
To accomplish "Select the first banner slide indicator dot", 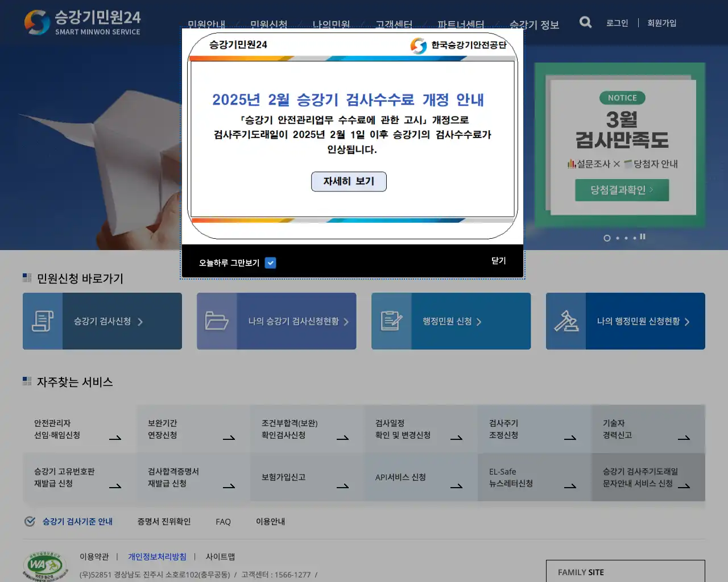I will [607, 238].
